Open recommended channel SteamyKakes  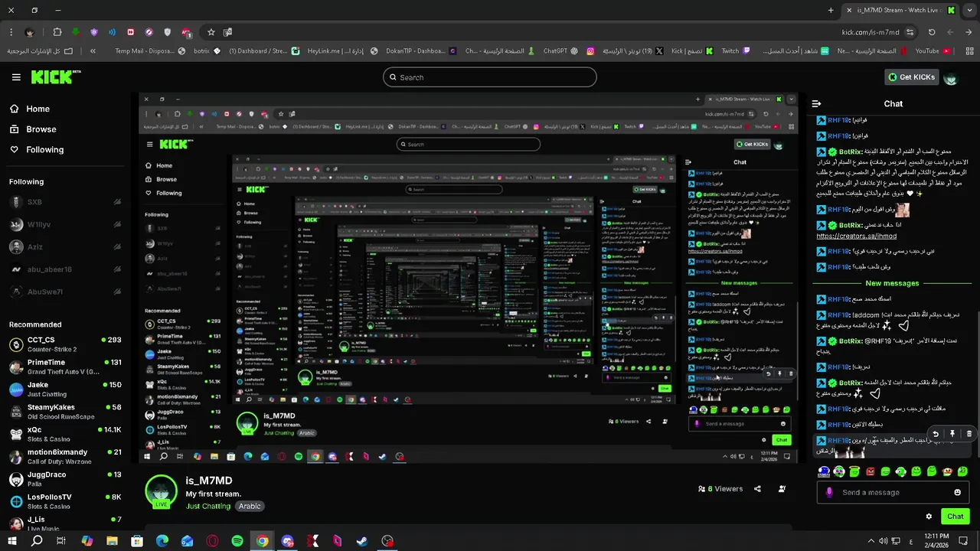tap(65, 412)
